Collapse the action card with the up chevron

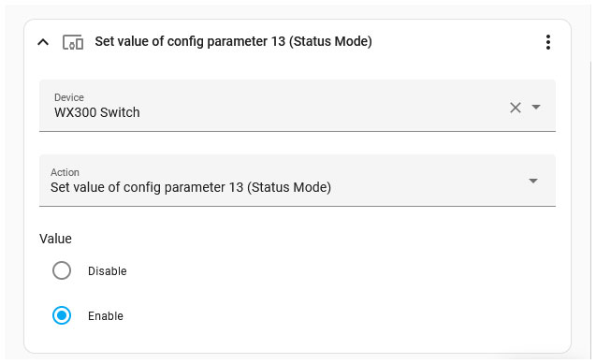tap(43, 42)
